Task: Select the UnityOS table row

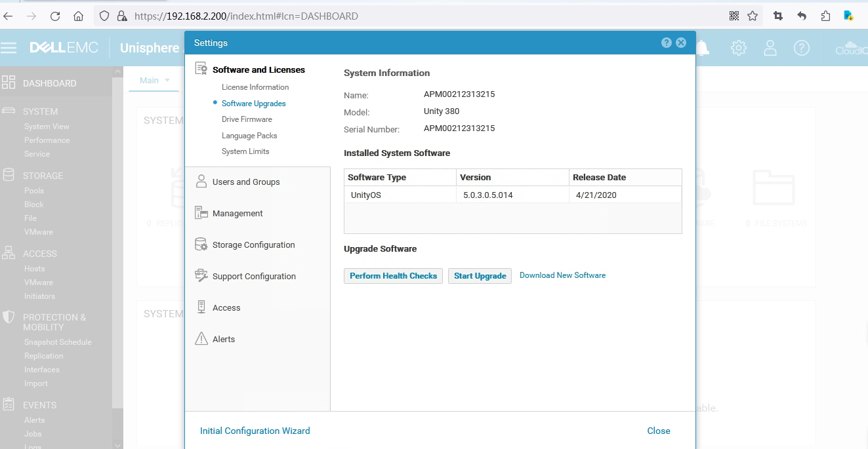Action: tap(513, 195)
